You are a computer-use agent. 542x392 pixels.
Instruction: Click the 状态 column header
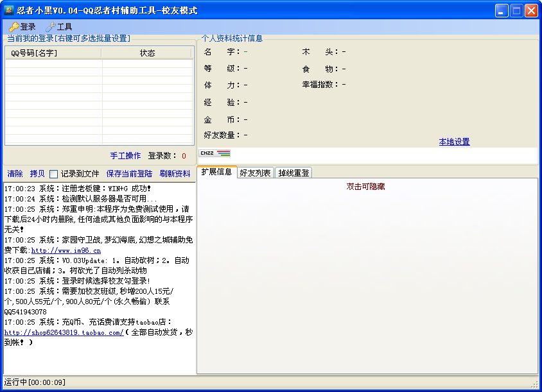click(x=147, y=53)
